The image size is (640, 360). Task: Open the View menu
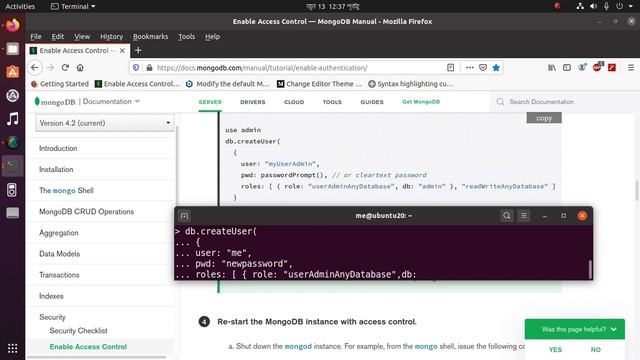82,36
